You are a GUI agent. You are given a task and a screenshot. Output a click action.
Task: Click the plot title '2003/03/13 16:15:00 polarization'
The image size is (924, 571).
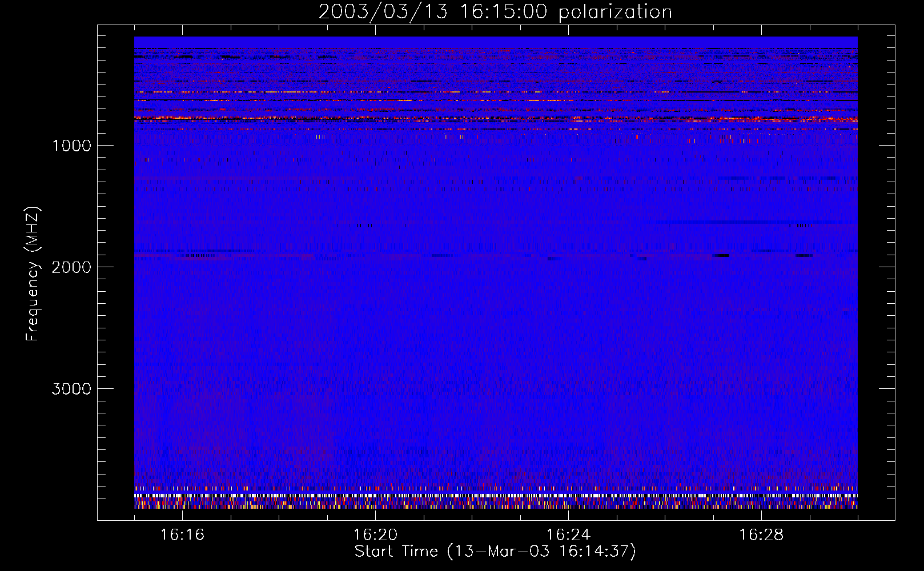click(495, 12)
